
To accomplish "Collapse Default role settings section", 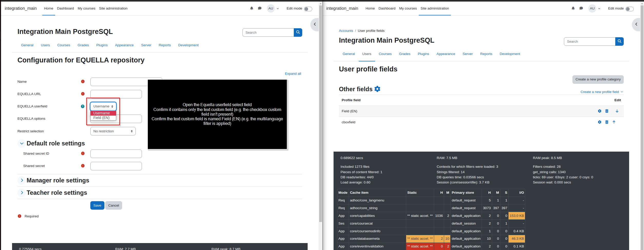I will tap(22, 143).
